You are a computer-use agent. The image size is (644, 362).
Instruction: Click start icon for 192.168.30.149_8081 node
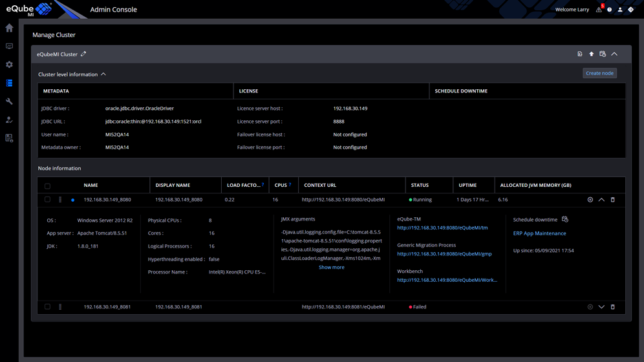(590, 306)
